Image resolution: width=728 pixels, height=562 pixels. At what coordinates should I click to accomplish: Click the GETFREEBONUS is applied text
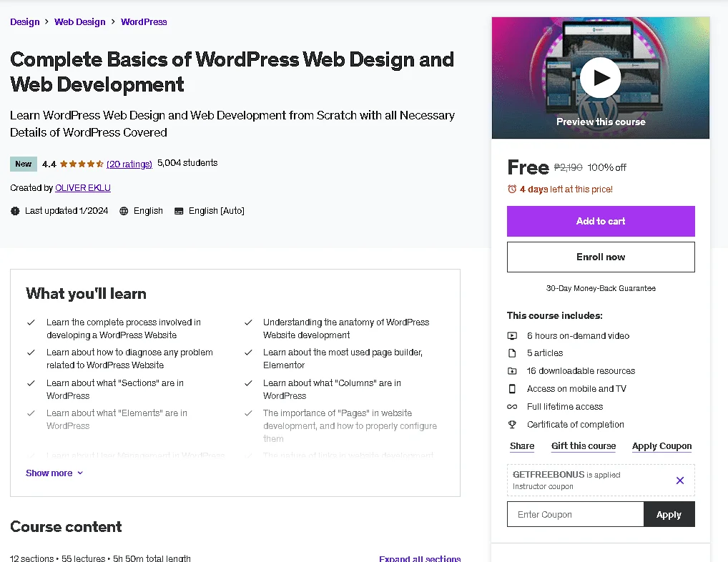(566, 475)
